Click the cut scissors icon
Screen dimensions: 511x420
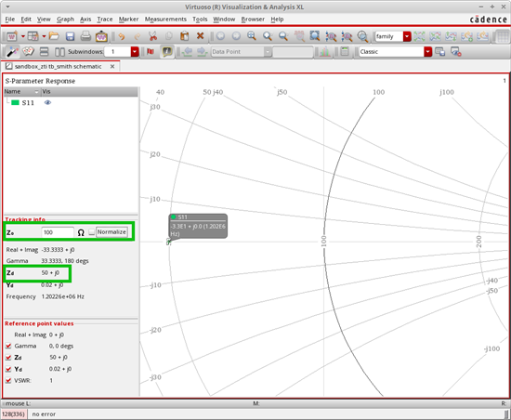[x=152, y=36]
